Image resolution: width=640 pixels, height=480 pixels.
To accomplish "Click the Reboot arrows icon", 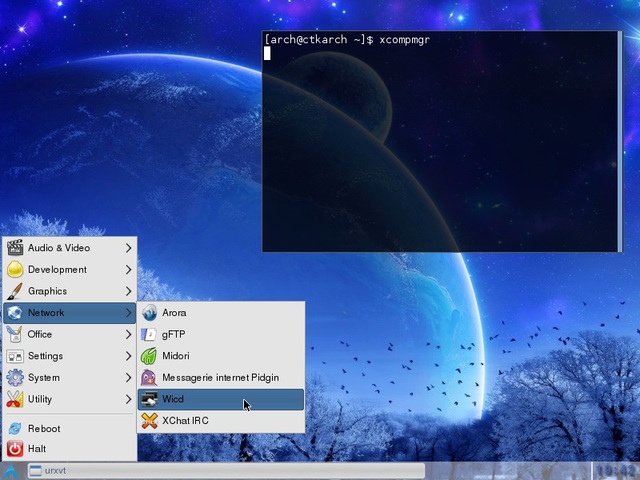I will click(15, 429).
